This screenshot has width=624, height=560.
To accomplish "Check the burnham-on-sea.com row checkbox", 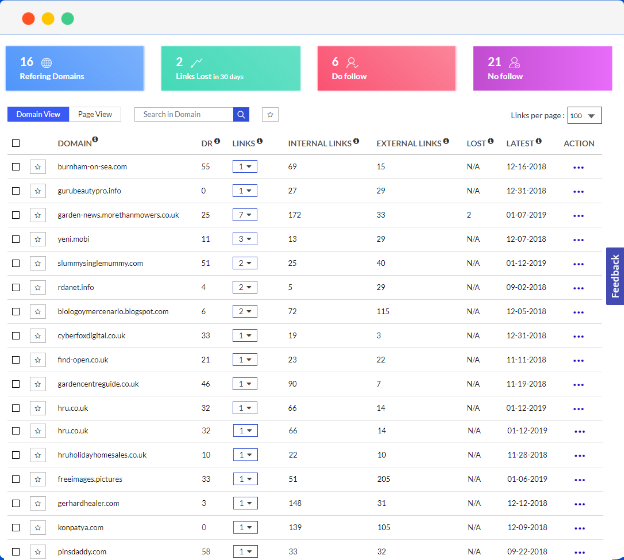I will point(16,167).
